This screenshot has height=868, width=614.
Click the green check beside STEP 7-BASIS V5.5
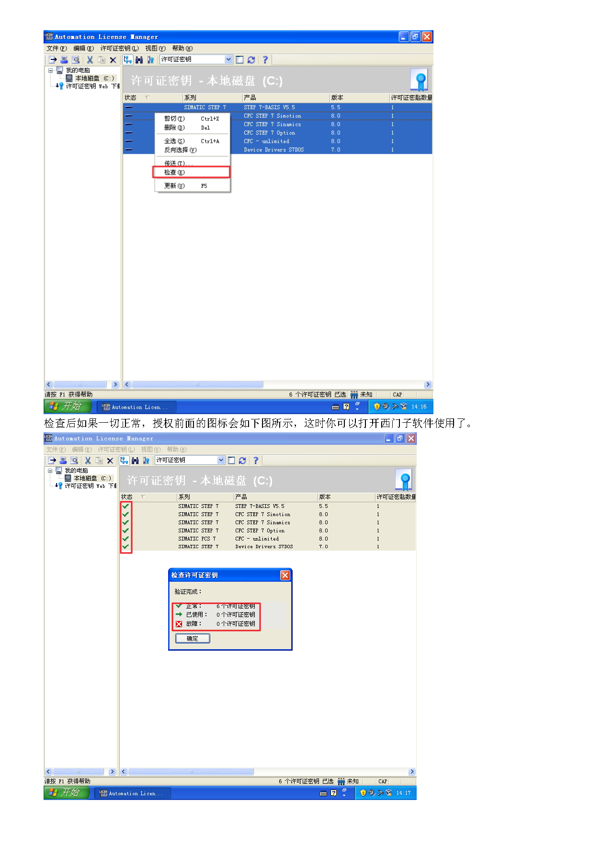click(x=125, y=506)
